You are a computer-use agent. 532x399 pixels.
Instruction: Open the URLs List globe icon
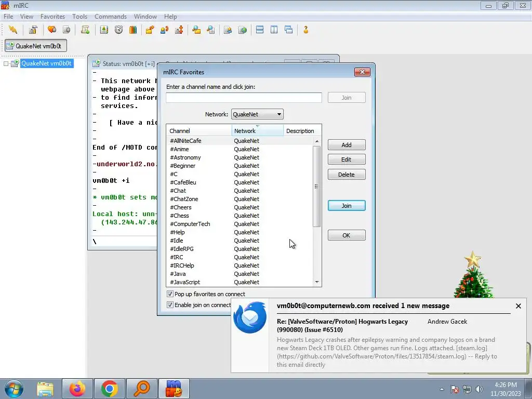tap(242, 30)
